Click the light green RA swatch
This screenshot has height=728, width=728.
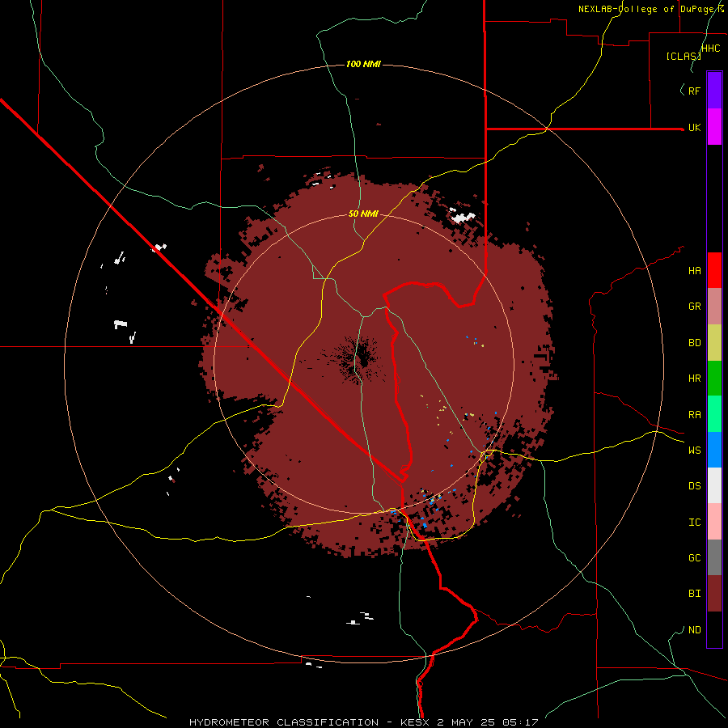click(x=714, y=414)
